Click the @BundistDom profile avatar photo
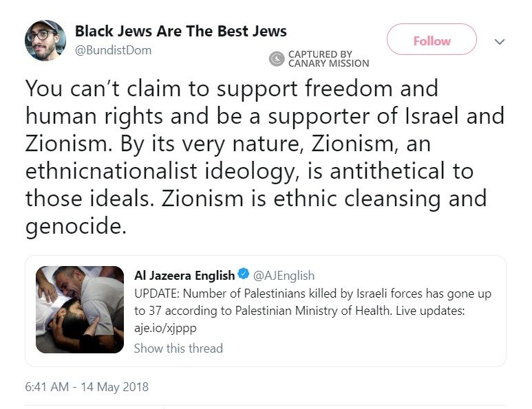532x409 pixels. click(45, 41)
